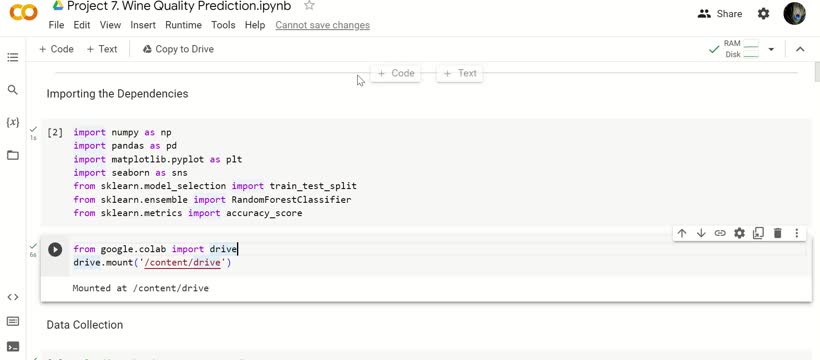Open the command palette icon
The height and width of the screenshot is (360, 820).
pyautogui.click(x=13, y=321)
